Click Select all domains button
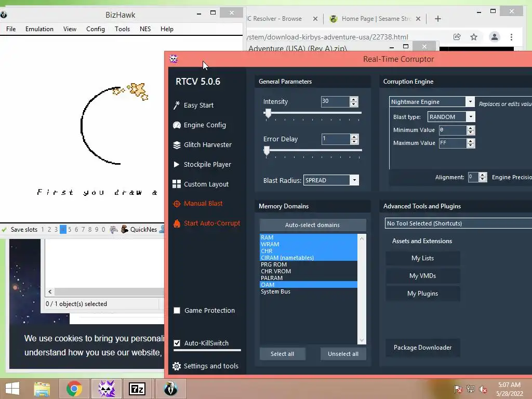Image resolution: width=532 pixels, height=399 pixels. tap(282, 354)
